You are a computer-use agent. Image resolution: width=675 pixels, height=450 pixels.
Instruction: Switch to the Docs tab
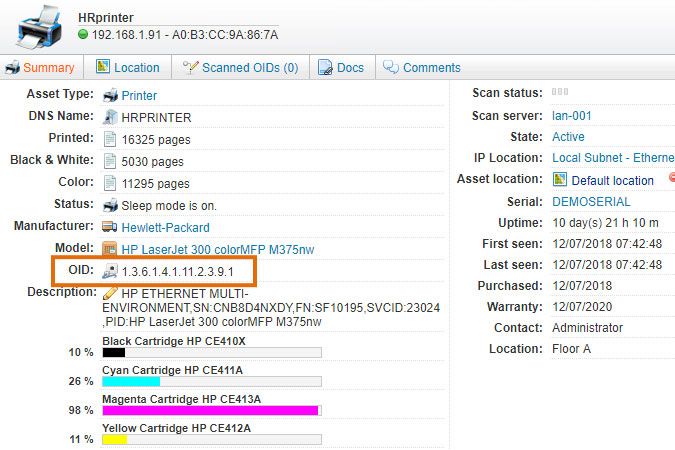[341, 68]
